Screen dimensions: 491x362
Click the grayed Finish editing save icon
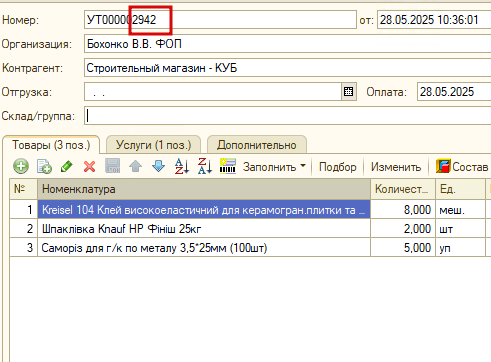click(113, 166)
